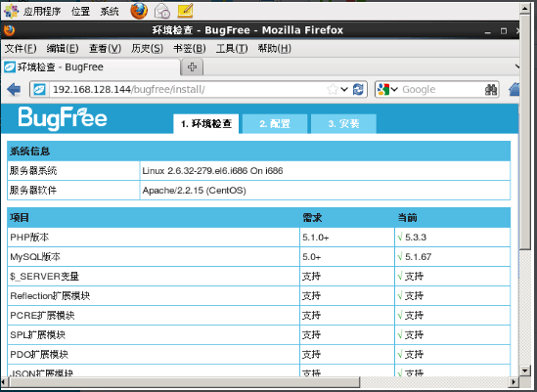Screen dimensions: 537x392
Task: Click the Reflection扩展模块 row label
Action: tap(50, 296)
